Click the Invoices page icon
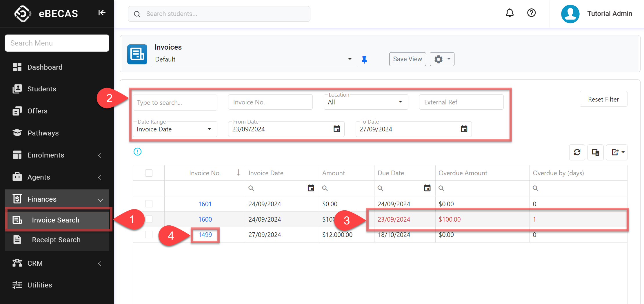 [x=137, y=54]
